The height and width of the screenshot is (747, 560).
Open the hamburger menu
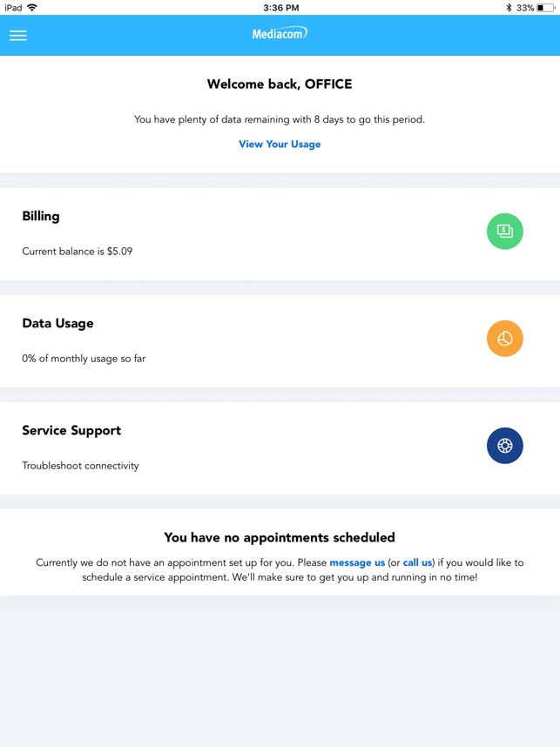[x=18, y=36]
